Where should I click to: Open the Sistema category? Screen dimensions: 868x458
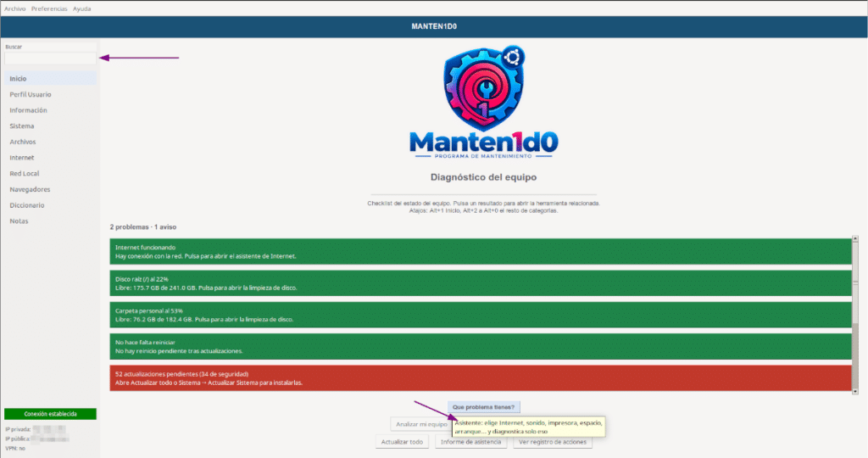click(50, 126)
